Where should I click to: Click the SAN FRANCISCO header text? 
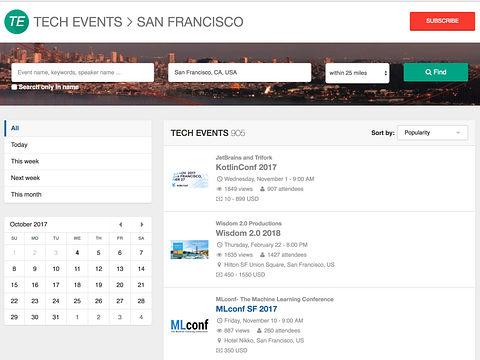coord(190,22)
